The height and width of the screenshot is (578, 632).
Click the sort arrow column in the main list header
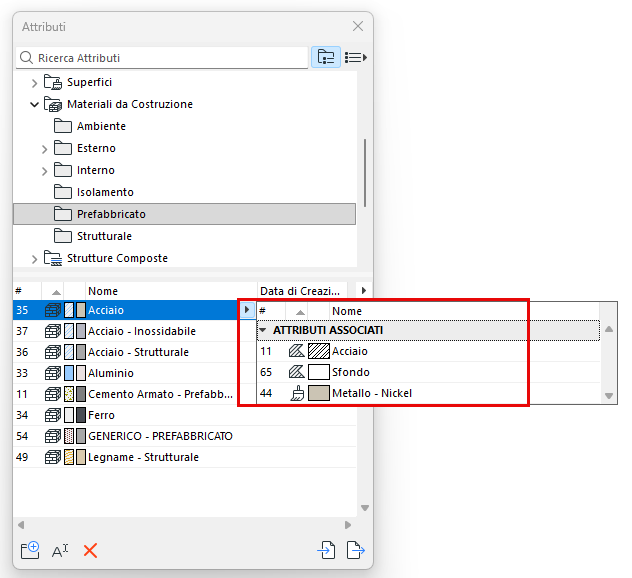tap(56, 291)
